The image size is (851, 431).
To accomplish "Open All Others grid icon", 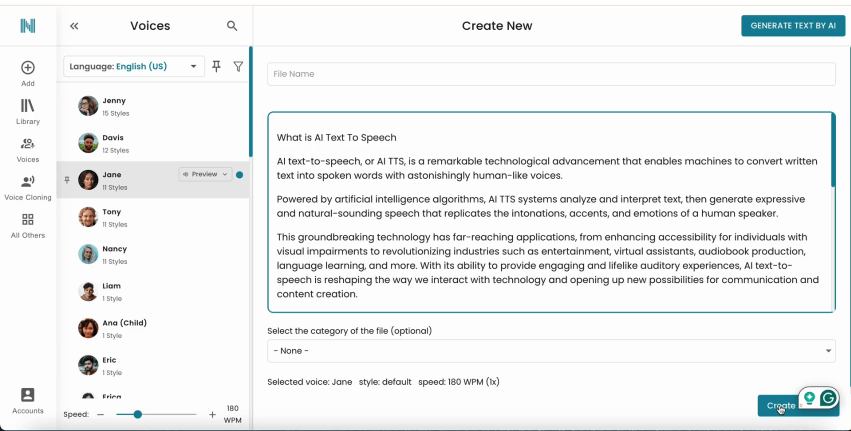I will point(28,219).
